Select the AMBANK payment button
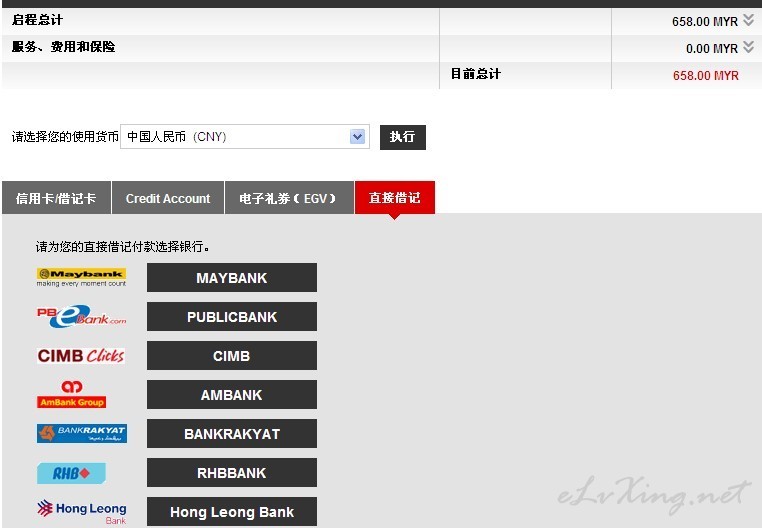This screenshot has width=762, height=528. coord(232,394)
